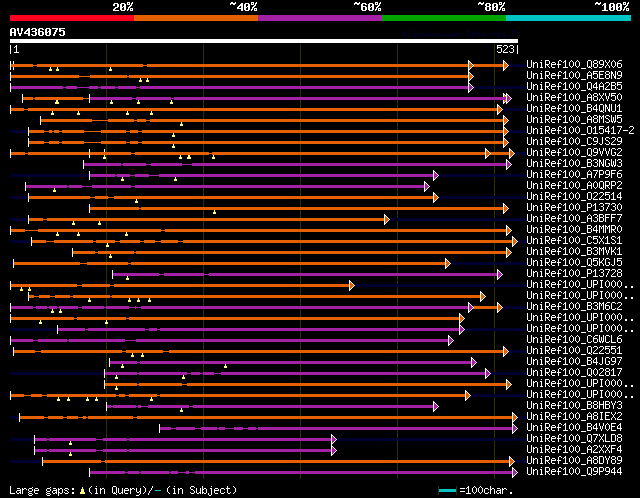Click the UniRef100_Q5KGJ5 label
Screen dimensions: 640x498
(574, 263)
